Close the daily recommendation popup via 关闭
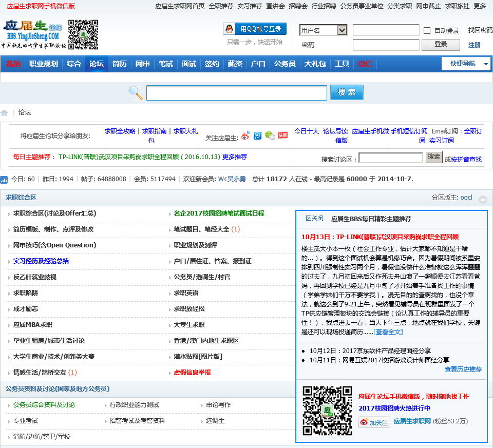The width and height of the screenshot is (493, 448). [314, 218]
